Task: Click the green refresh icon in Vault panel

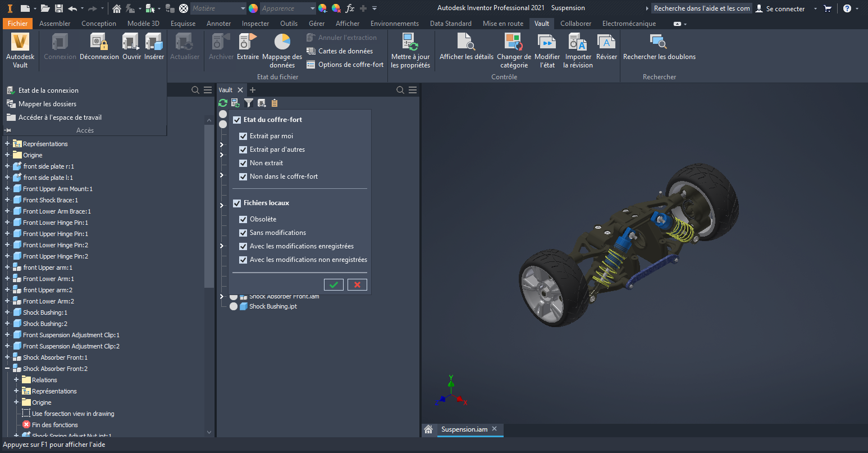Action: 223,103
